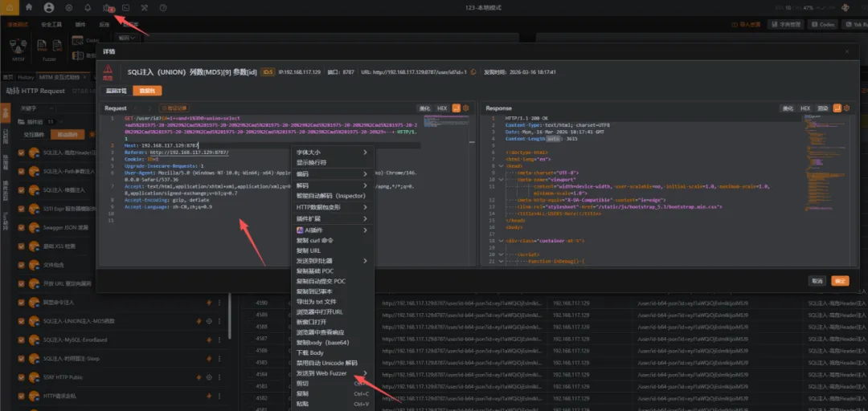Viewport: 868px width, 411px height.
Task: Switch to the History tab
Action: click(x=26, y=77)
